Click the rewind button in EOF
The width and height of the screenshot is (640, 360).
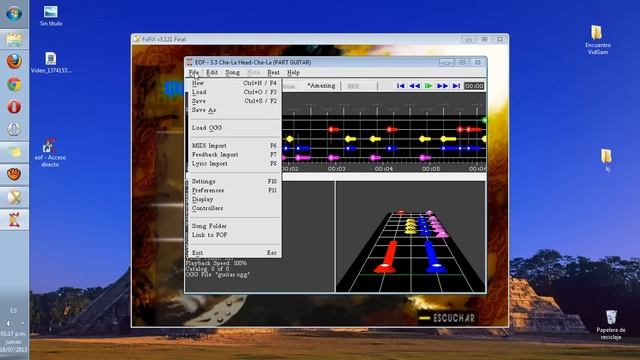pos(414,86)
